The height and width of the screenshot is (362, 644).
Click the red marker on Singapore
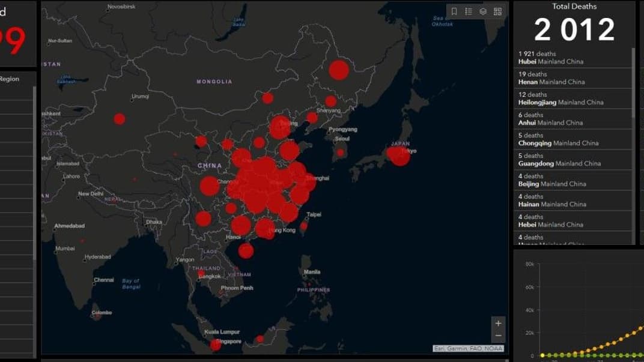216,345
